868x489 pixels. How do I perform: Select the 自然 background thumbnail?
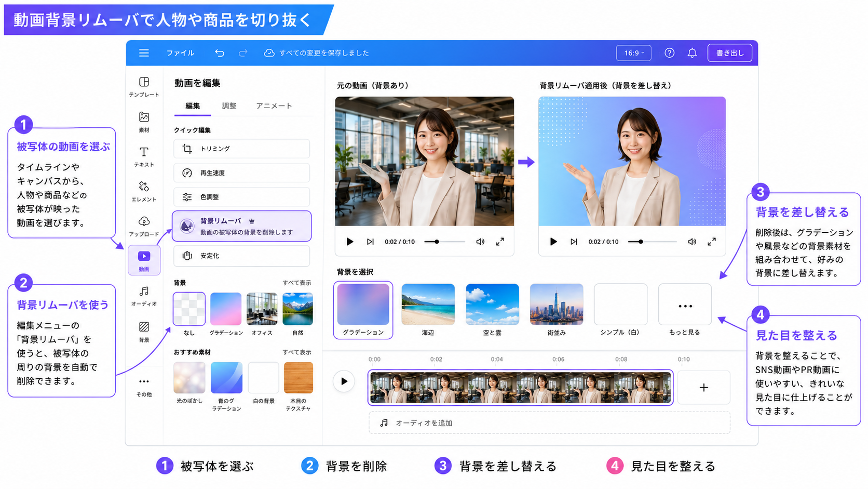(297, 309)
